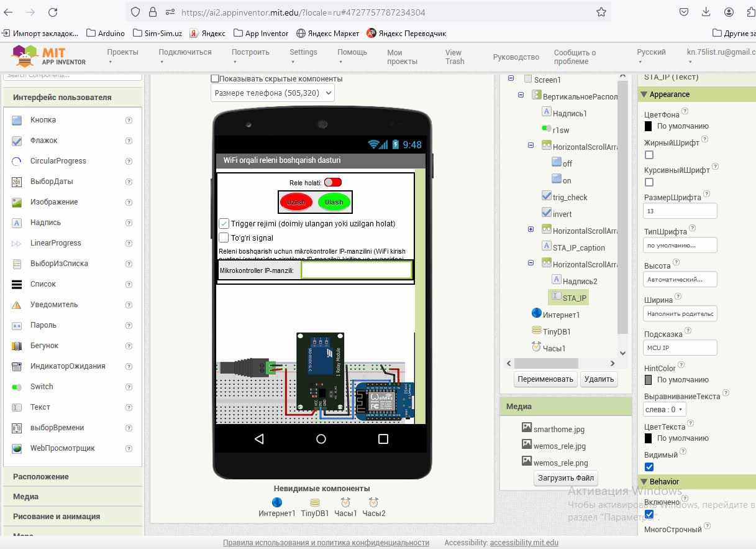Viewport: 756px width, 549px height.
Task: Open the phone size dropdown
Action: (272, 93)
